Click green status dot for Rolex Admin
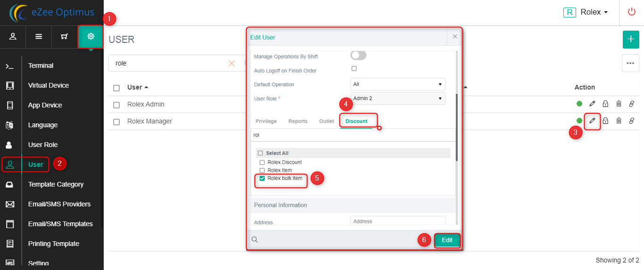 [x=579, y=104]
